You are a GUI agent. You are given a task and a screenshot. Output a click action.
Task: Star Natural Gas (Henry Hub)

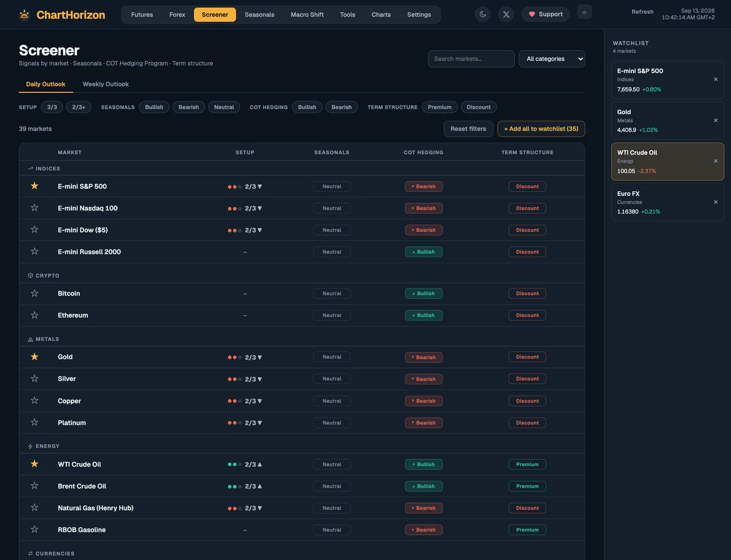[34, 508]
